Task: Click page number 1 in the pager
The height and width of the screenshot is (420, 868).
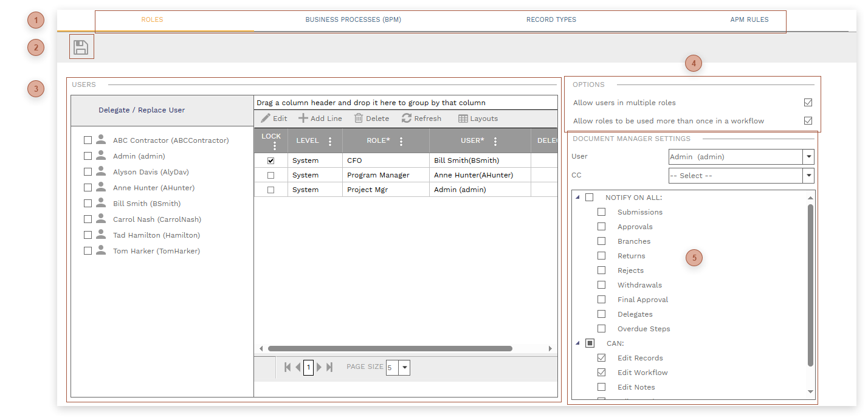Action: tap(308, 367)
